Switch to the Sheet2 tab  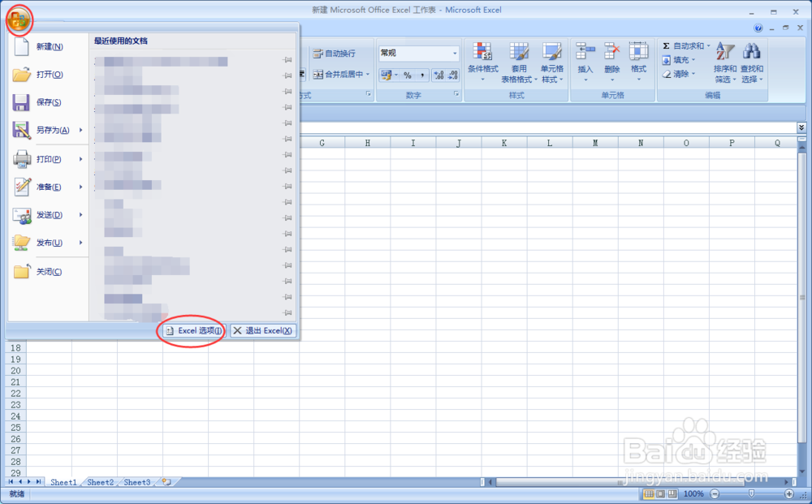(100, 482)
